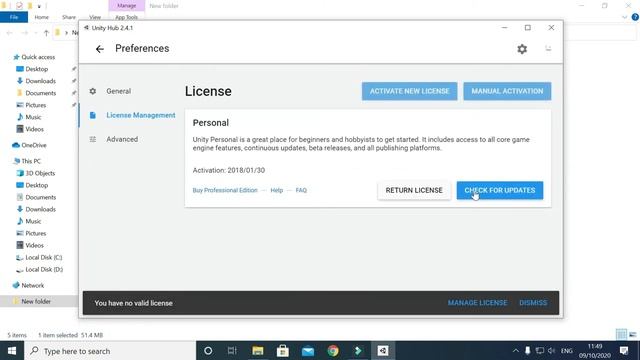Click Manual Activation button
Screen dimensions: 640x360
click(x=507, y=91)
